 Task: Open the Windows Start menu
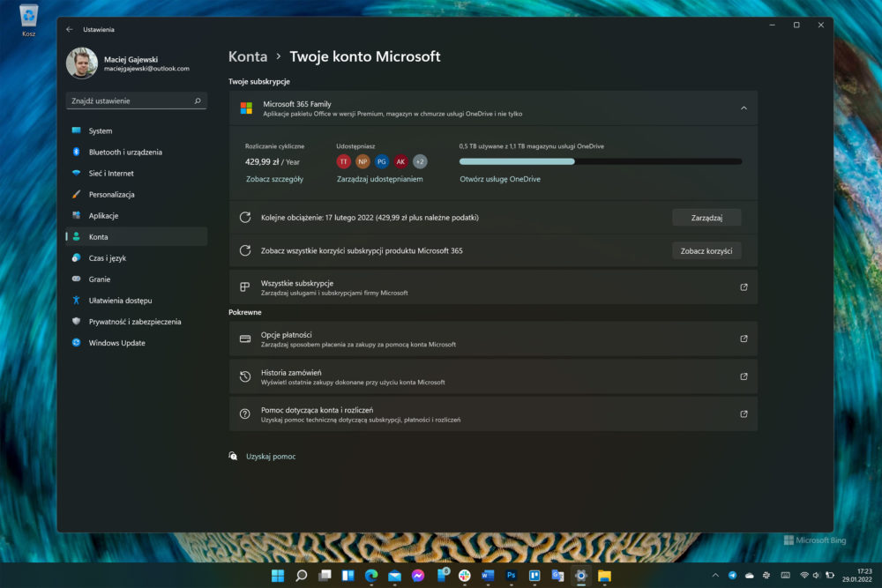click(278, 576)
